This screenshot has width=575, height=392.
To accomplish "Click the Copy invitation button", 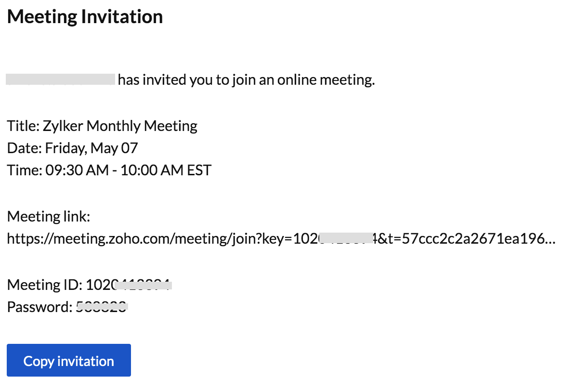I will [68, 361].
